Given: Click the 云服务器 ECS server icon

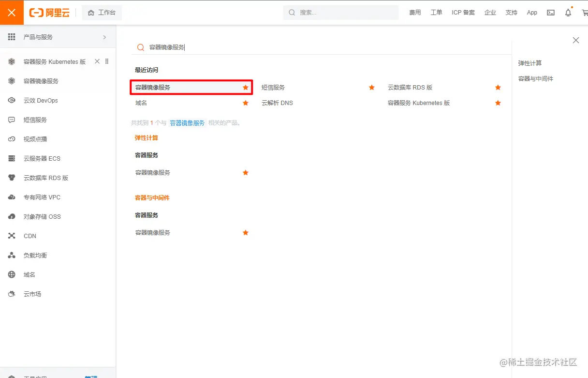Looking at the screenshot, I should click(x=12, y=158).
